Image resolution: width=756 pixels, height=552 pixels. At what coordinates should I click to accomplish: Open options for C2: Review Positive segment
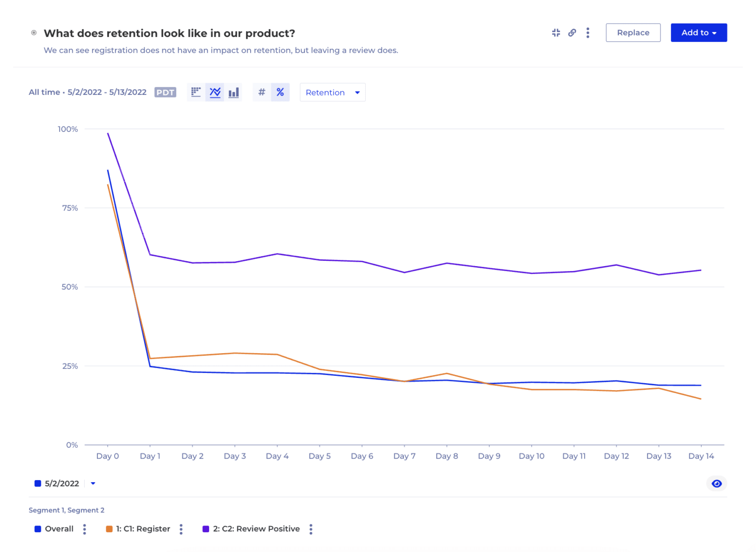(311, 529)
